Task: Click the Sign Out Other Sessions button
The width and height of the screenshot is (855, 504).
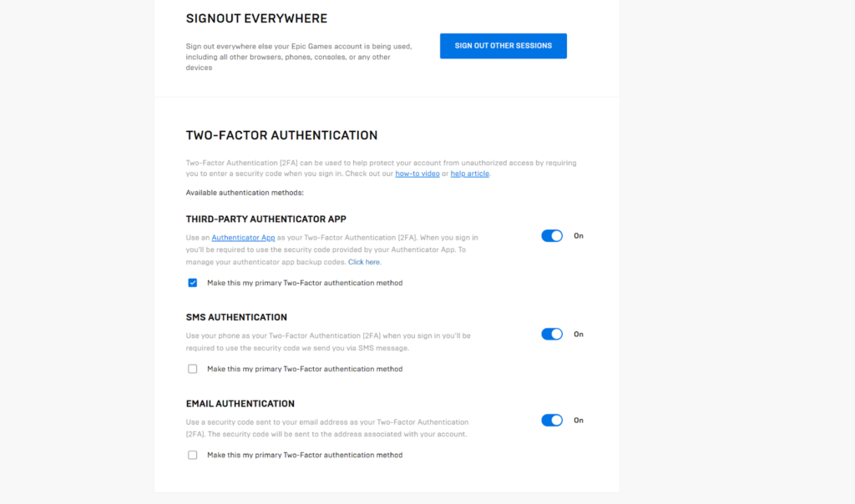Action: click(x=503, y=46)
